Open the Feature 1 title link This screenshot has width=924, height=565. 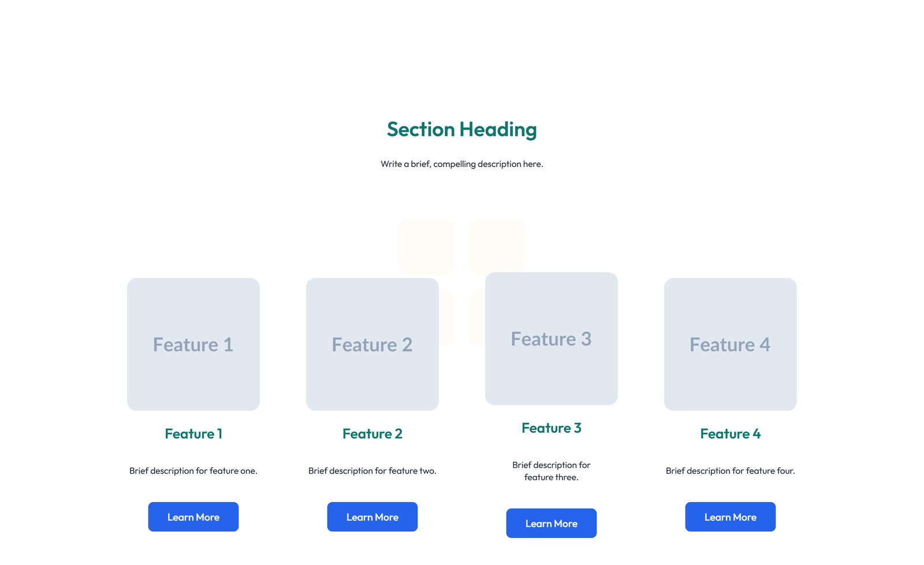[193, 433]
